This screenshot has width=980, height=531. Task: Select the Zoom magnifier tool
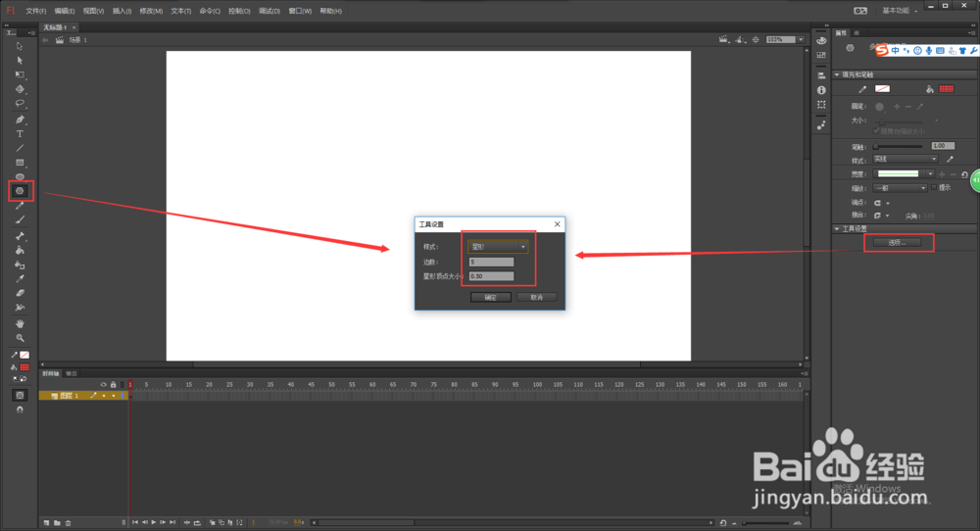point(20,338)
